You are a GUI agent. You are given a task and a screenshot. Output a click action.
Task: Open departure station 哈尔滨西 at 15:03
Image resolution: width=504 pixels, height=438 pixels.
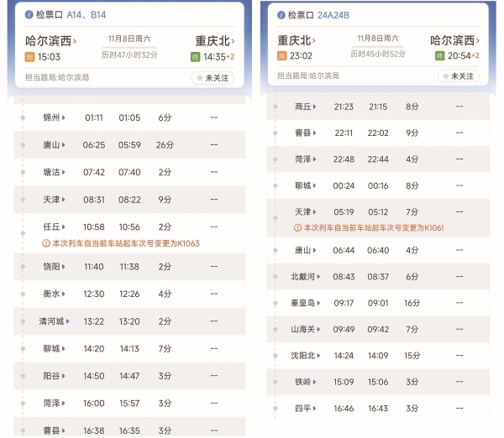point(50,40)
